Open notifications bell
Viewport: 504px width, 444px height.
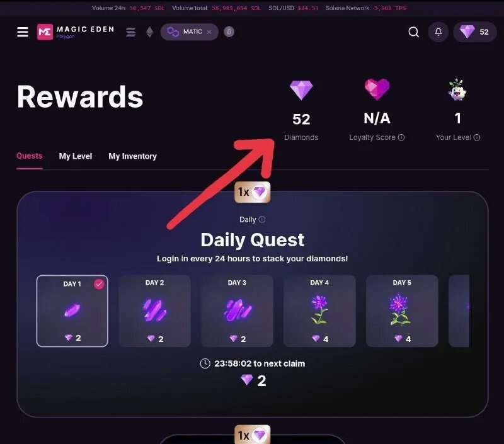(x=438, y=32)
